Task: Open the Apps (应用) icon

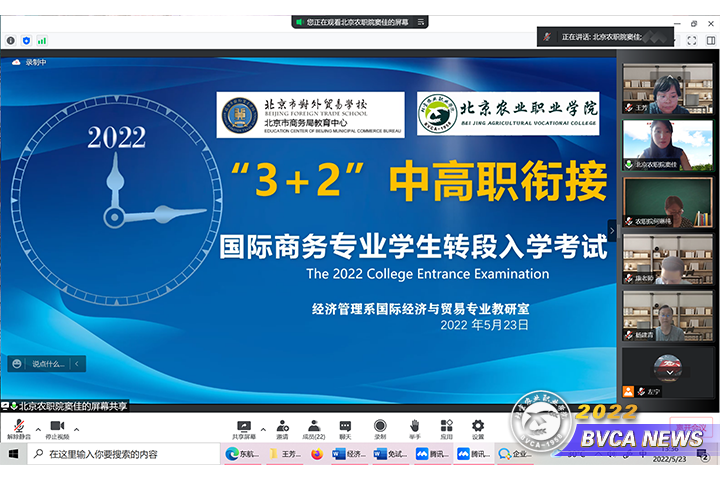Action: (x=447, y=425)
